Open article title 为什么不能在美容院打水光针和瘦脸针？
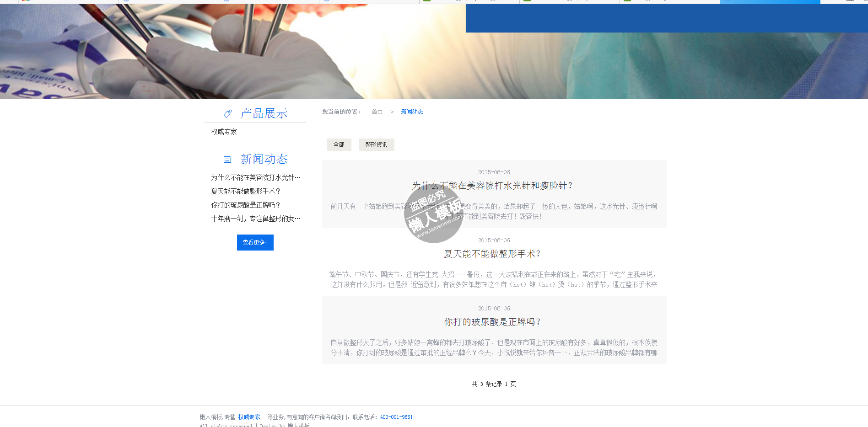Screen dimensions: 868x427 click(493, 186)
